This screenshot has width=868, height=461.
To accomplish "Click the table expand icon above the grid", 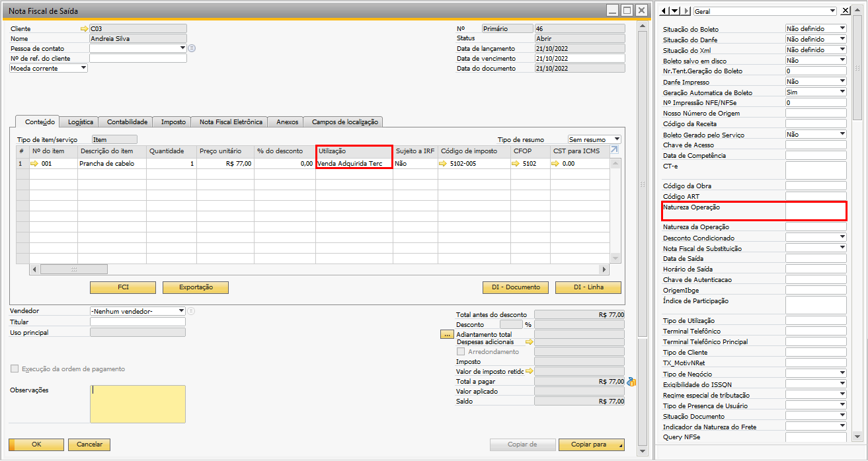I will [x=615, y=150].
